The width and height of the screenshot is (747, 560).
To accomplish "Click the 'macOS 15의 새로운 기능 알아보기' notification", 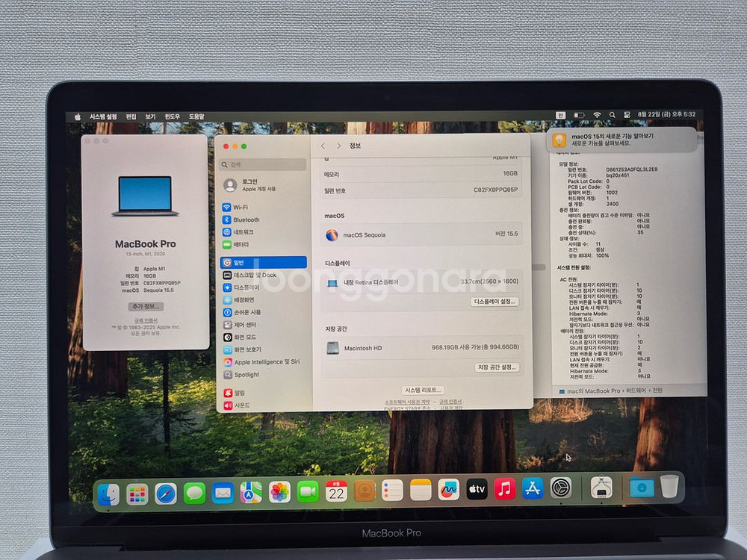I will [x=622, y=140].
